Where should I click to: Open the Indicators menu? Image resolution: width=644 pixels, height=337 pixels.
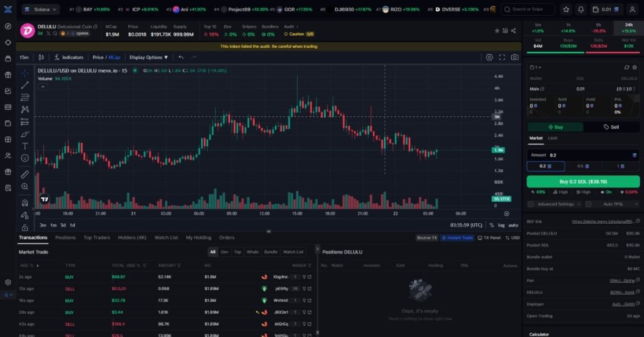pyautogui.click(x=69, y=57)
